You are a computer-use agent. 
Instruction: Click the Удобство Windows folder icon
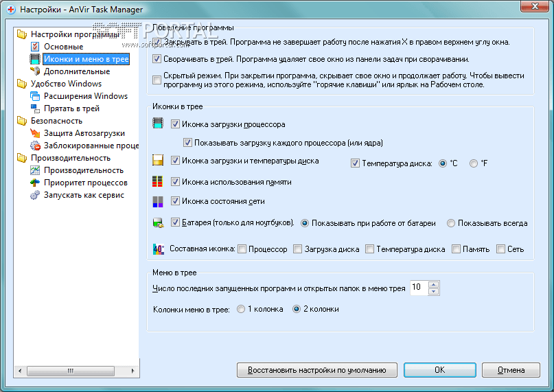22,84
